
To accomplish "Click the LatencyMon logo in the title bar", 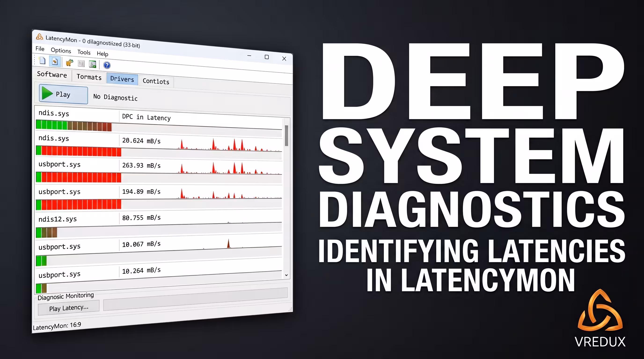I will (39, 37).
